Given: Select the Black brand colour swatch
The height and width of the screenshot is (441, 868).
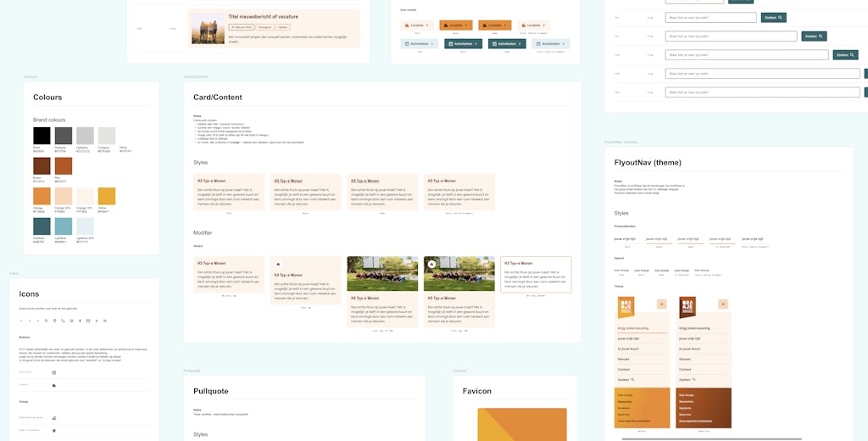Looking at the screenshot, I should click(42, 136).
